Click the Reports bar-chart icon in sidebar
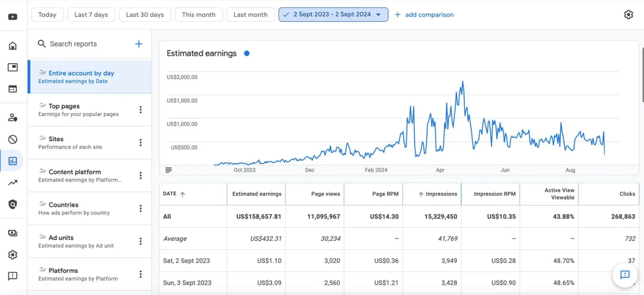This screenshot has height=295, width=644. [x=13, y=161]
